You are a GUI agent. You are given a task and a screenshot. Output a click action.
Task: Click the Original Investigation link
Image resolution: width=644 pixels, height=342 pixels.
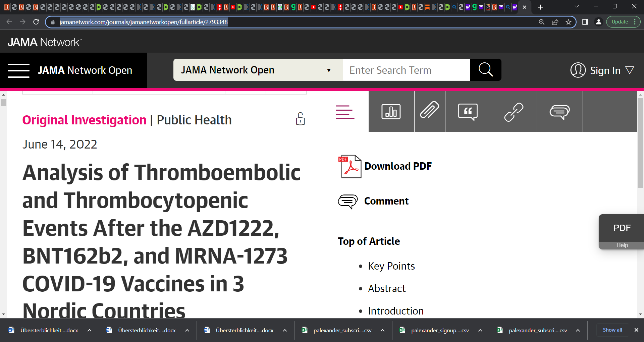(84, 120)
